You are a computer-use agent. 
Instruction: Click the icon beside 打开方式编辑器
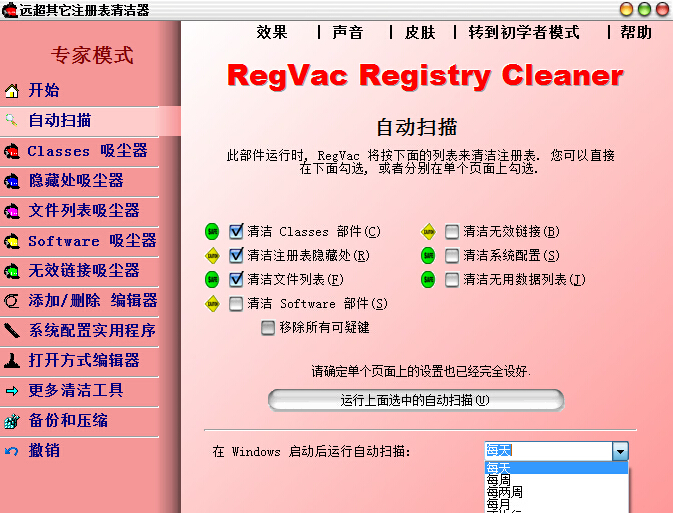12,361
